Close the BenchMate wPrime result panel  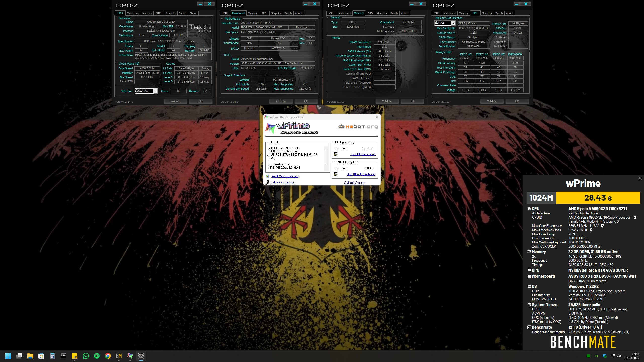[x=640, y=178]
